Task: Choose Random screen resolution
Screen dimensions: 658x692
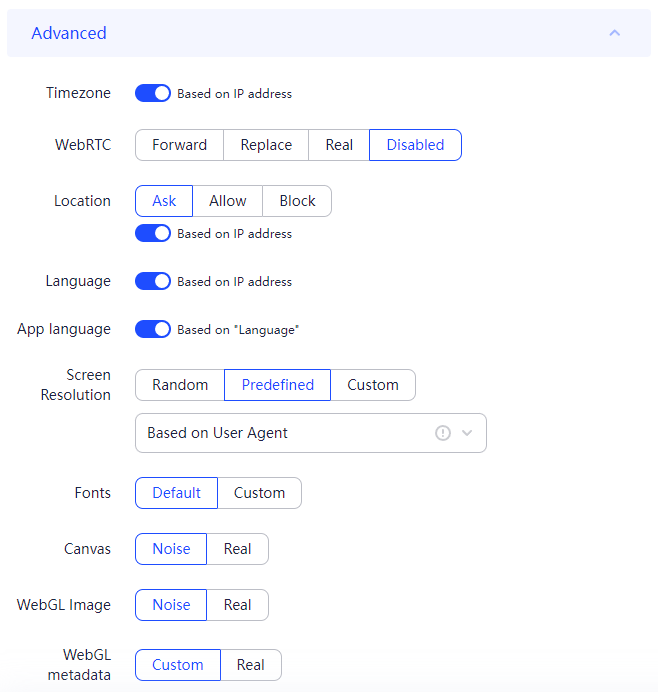Action: tap(180, 385)
